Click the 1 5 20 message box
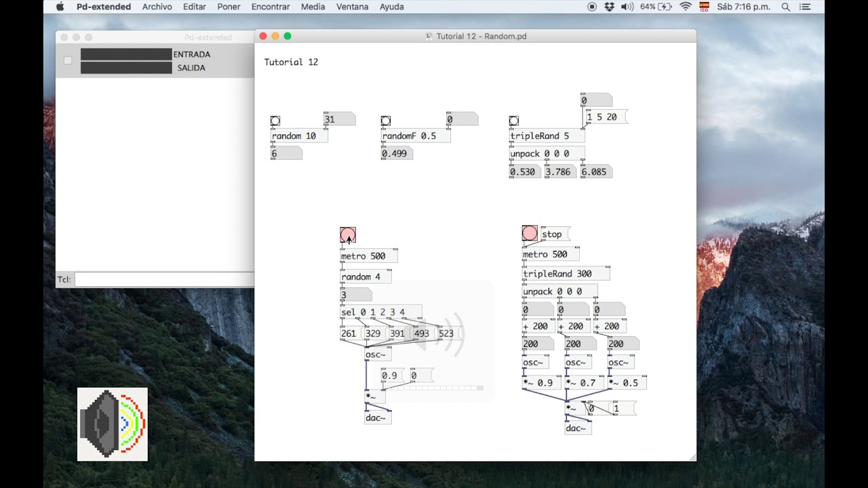Screen dimensions: 868x488 [606, 117]
